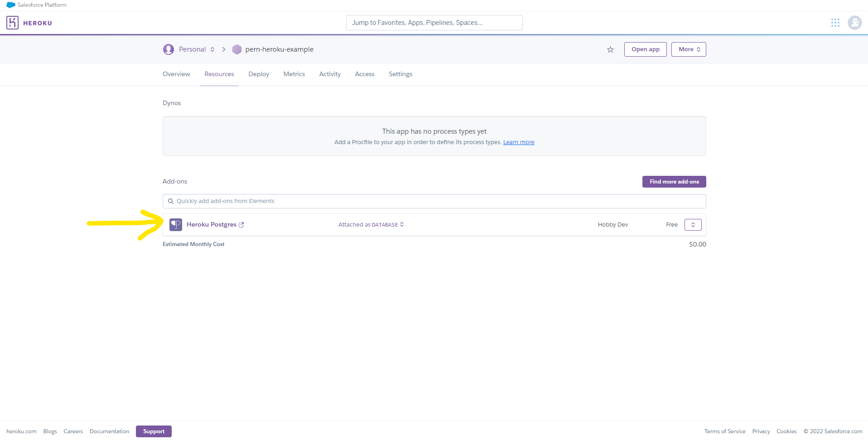This screenshot has width=868, height=440.
Task: Expand the Attached as DATABASE dropdown
Action: (x=402, y=224)
